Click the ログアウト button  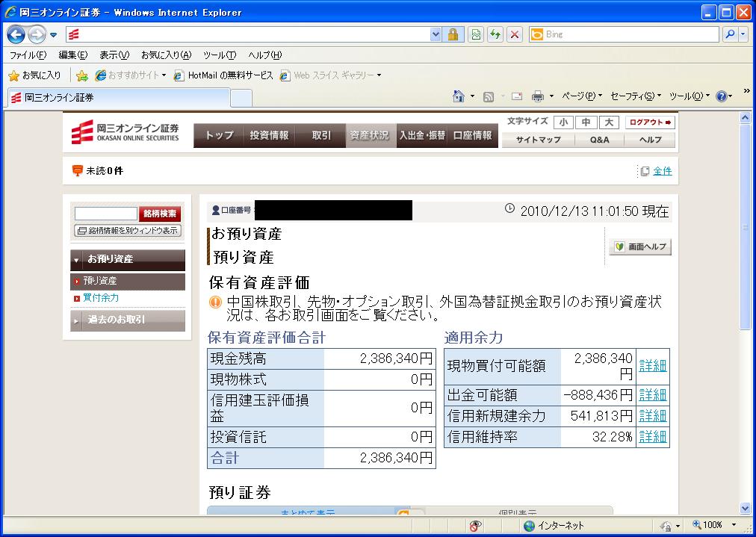tap(650, 122)
